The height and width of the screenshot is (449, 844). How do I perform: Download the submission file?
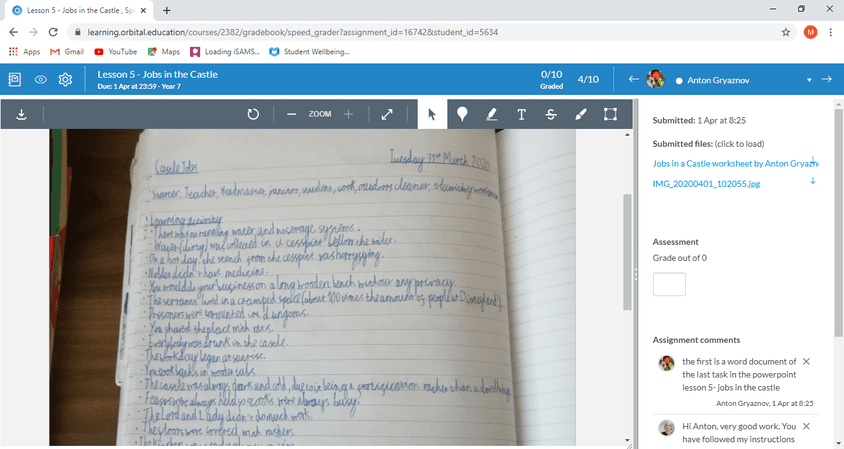pyautogui.click(x=21, y=114)
